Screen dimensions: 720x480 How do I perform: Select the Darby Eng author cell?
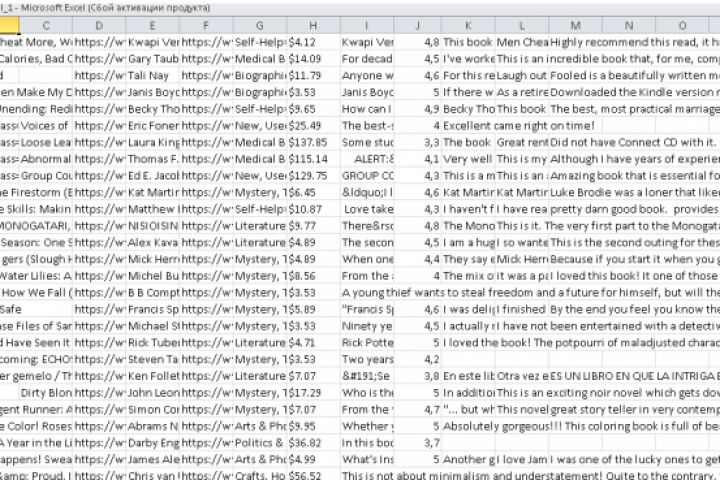[x=152, y=443]
